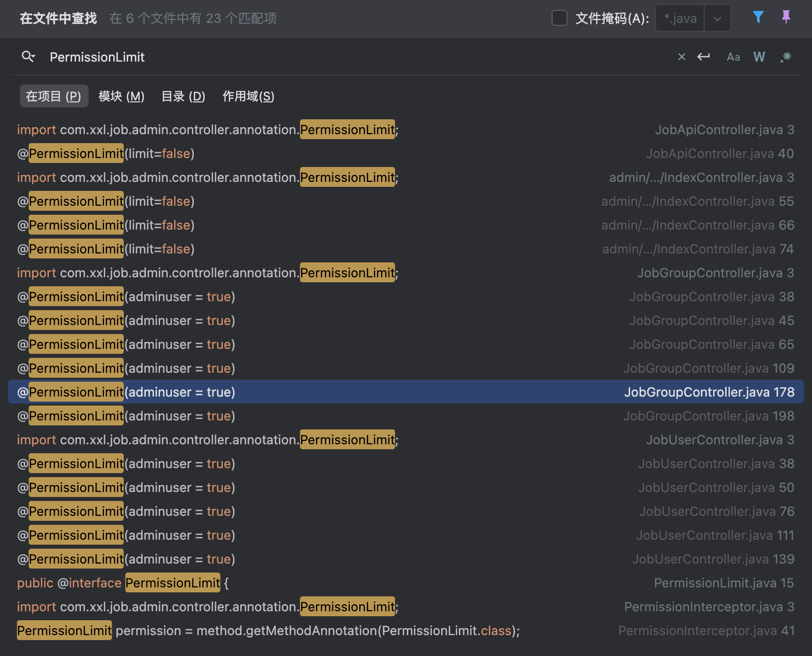This screenshot has height=656, width=812.
Task: Enable the file mask checkbox
Action: coord(560,18)
